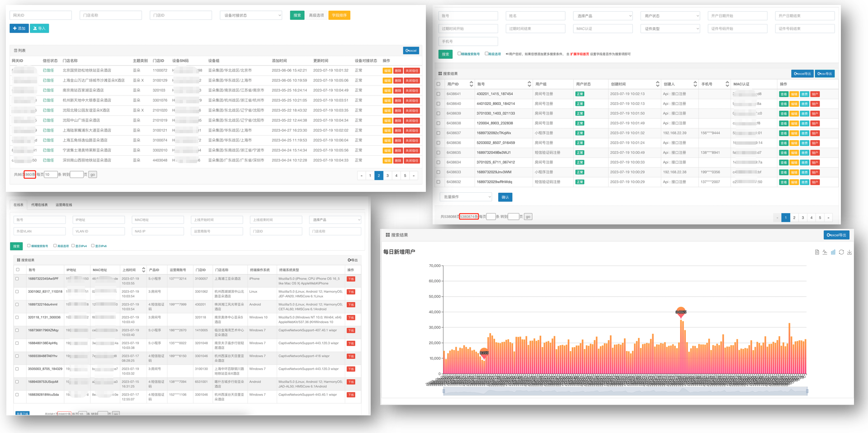Click the chart excel导出 button
The height and width of the screenshot is (433, 868).
(836, 235)
